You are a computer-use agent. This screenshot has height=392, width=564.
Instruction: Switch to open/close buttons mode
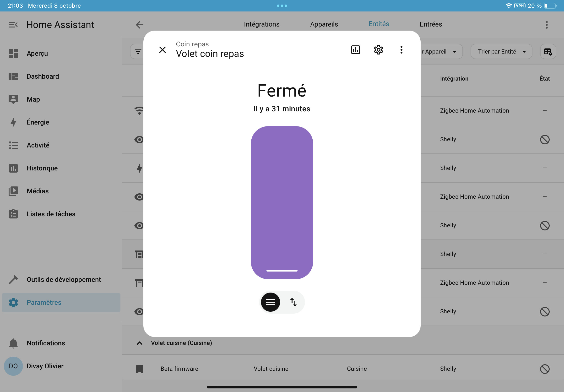(293, 302)
